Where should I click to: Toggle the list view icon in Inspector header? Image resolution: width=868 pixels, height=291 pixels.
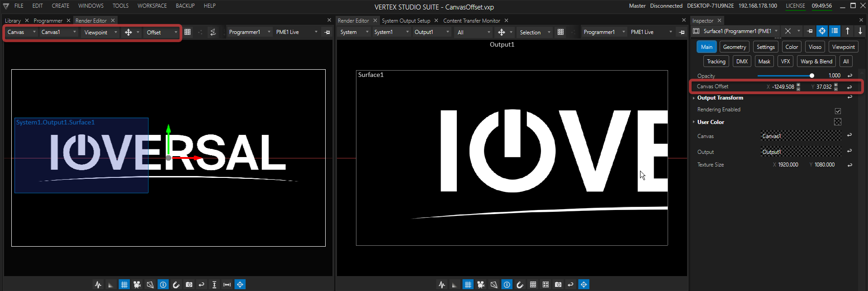point(835,31)
